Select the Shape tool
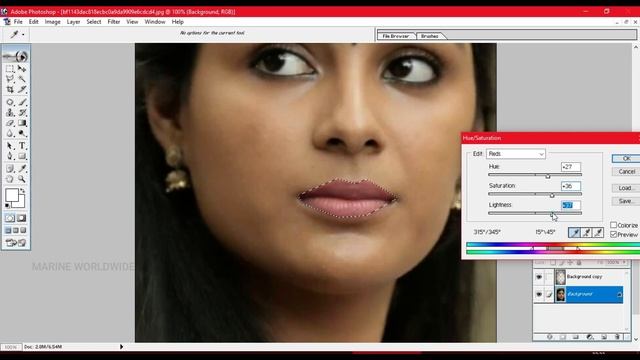 pyautogui.click(x=22, y=156)
